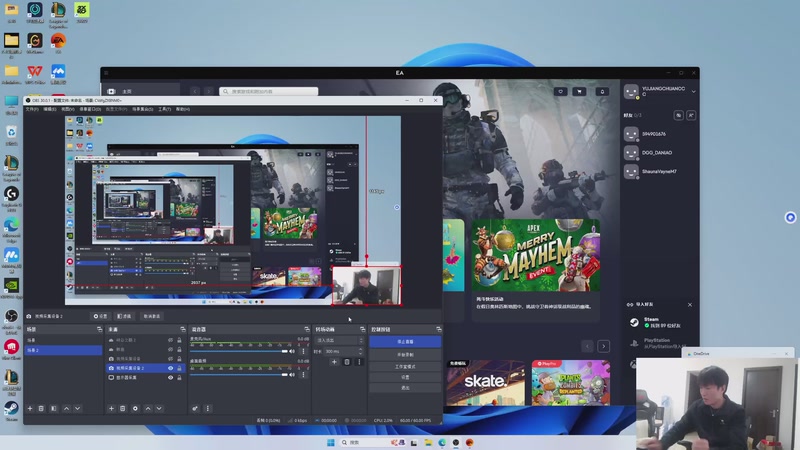Add a new source in Sources panel

pyautogui.click(x=111, y=409)
